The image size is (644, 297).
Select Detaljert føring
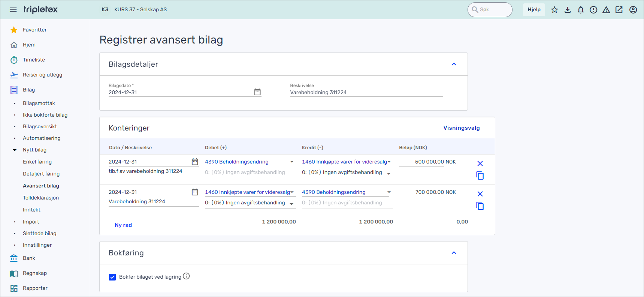coord(41,174)
